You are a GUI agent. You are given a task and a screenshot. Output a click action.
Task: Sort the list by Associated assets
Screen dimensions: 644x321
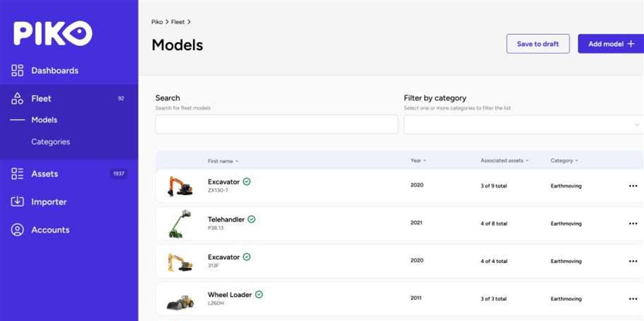[x=502, y=160]
